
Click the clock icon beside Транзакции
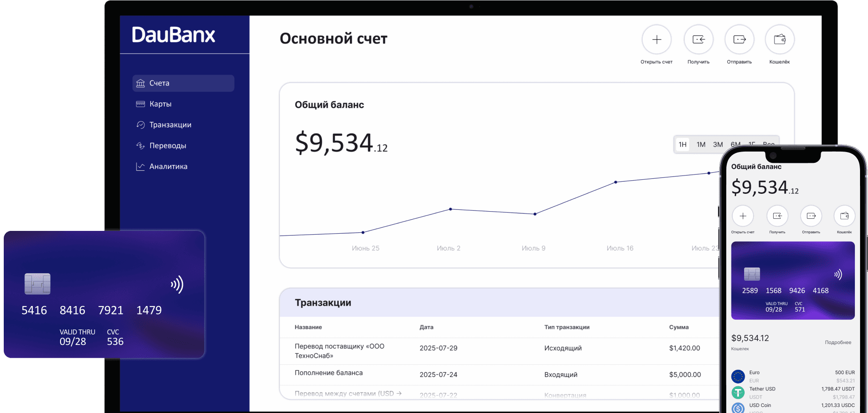coord(140,125)
